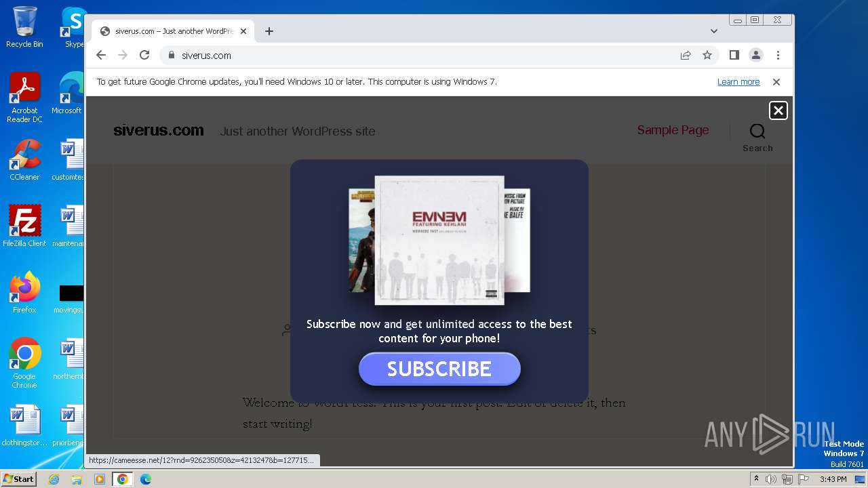This screenshot has height=488, width=868.
Task: Open the volume speaker tray icon
Action: (771, 479)
